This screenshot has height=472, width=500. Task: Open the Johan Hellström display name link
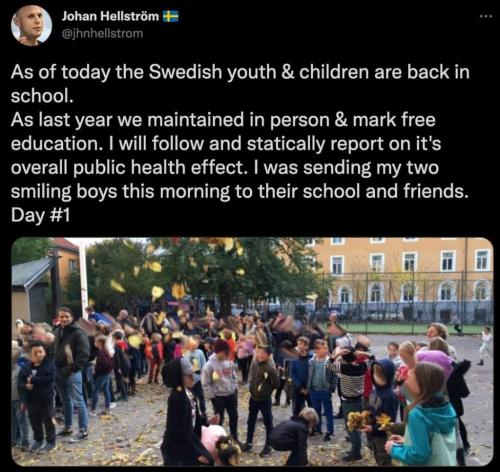[x=111, y=16]
